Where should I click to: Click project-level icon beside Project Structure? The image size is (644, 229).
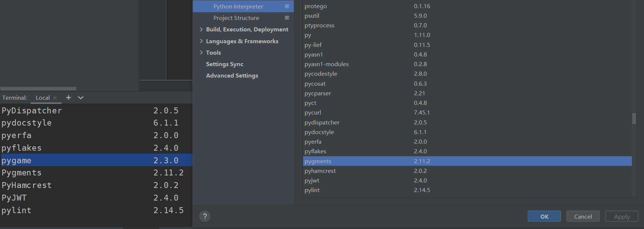tap(287, 18)
